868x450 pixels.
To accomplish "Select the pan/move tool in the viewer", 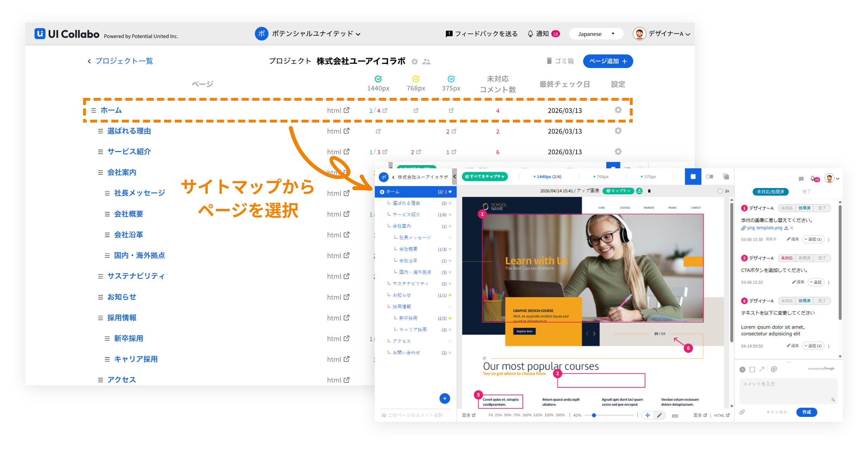I will point(648,415).
